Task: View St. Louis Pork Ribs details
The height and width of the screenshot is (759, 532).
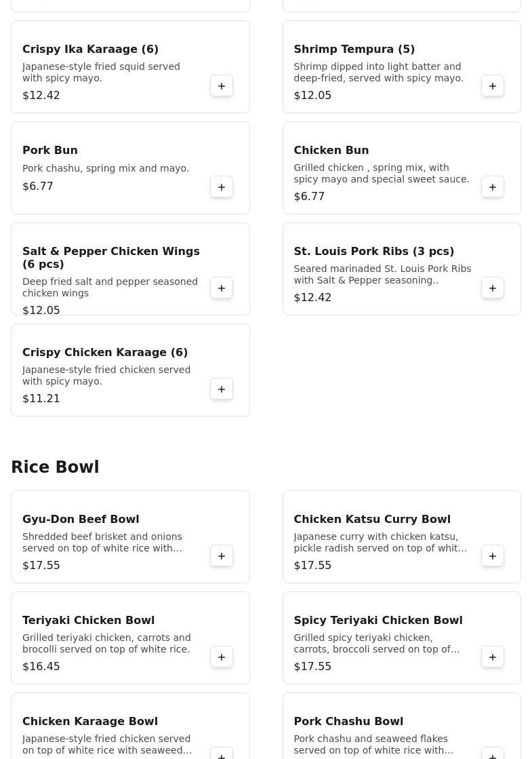Action: point(373,252)
